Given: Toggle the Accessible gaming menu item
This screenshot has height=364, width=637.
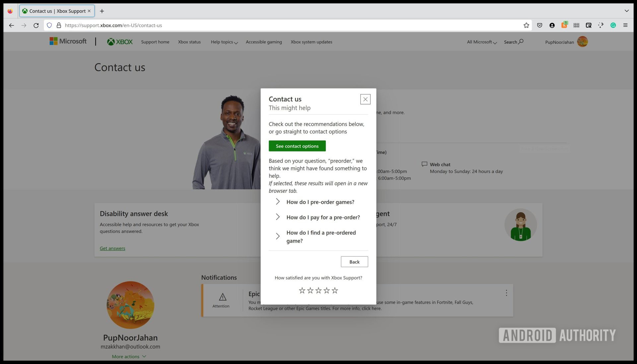Looking at the screenshot, I should (264, 41).
